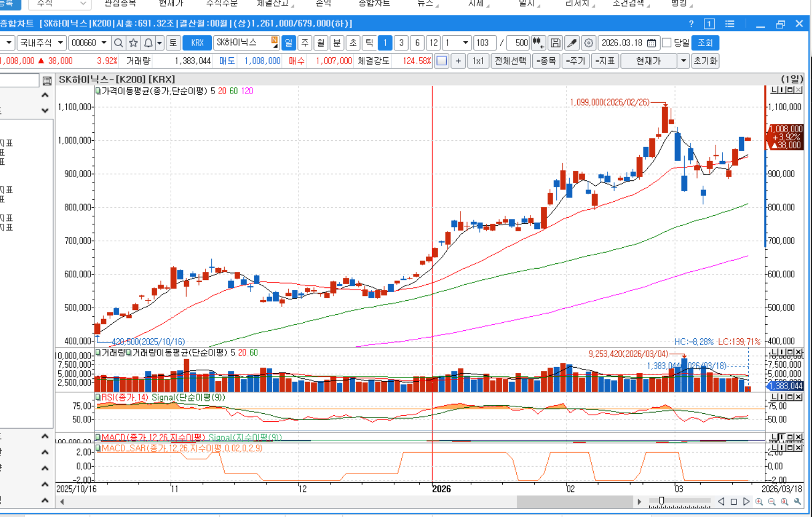Toggle the RSI indicator checkbox
The image size is (812, 517).
pos(98,398)
